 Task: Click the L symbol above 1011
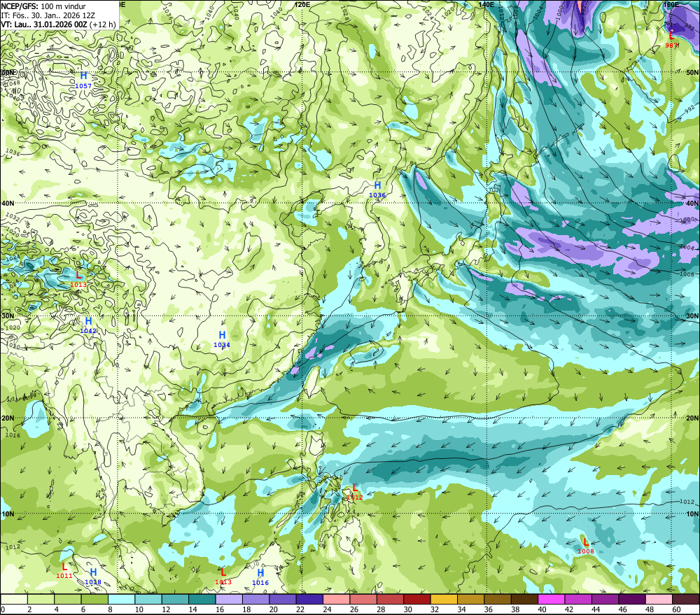point(64,567)
